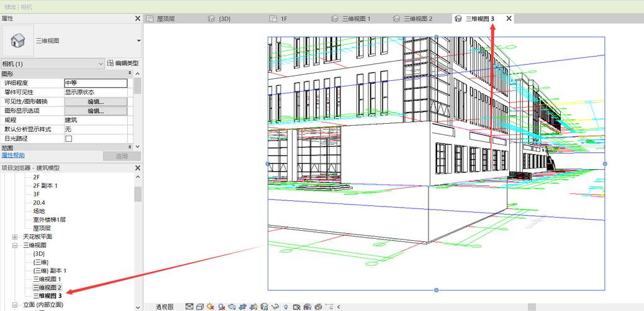Select 三维视图 2 in project browser
This screenshot has height=311, width=644.
pos(47,287)
